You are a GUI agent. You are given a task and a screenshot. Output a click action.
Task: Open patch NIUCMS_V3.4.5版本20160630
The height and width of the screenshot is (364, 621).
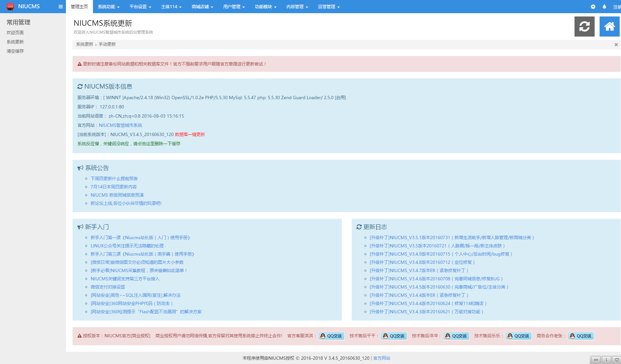(439, 287)
